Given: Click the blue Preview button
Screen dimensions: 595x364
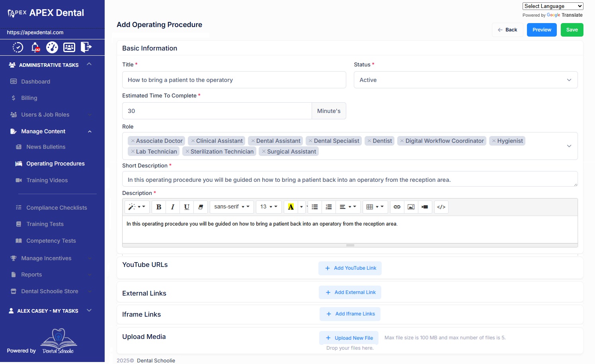Looking at the screenshot, I should (542, 30).
